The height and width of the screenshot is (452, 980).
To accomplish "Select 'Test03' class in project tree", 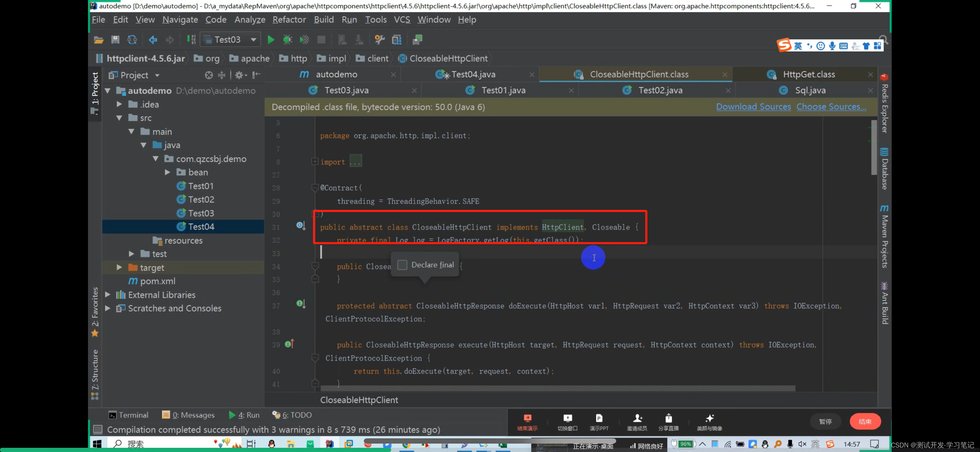I will click(200, 213).
